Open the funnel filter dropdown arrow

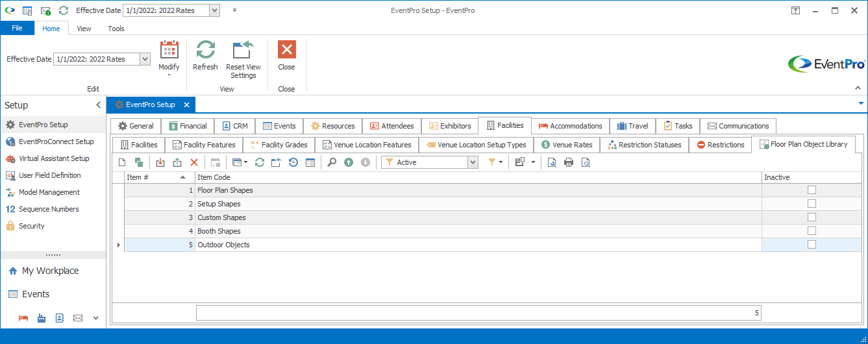(x=501, y=162)
